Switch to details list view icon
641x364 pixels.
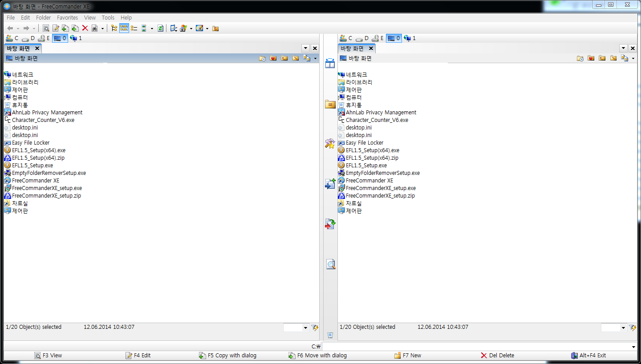point(134,28)
